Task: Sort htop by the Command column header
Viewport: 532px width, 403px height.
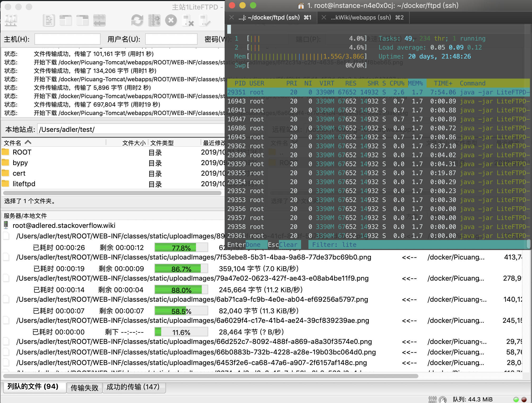Action: (472, 83)
